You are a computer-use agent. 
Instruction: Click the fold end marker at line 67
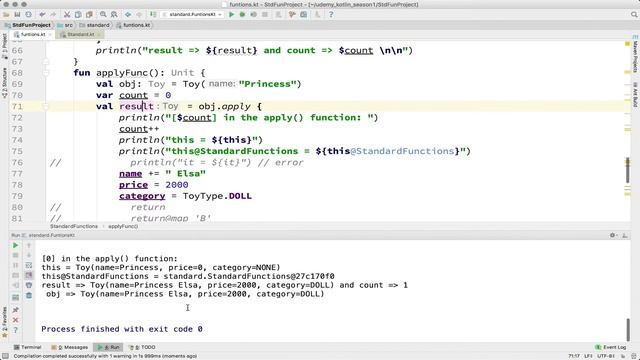46,62
